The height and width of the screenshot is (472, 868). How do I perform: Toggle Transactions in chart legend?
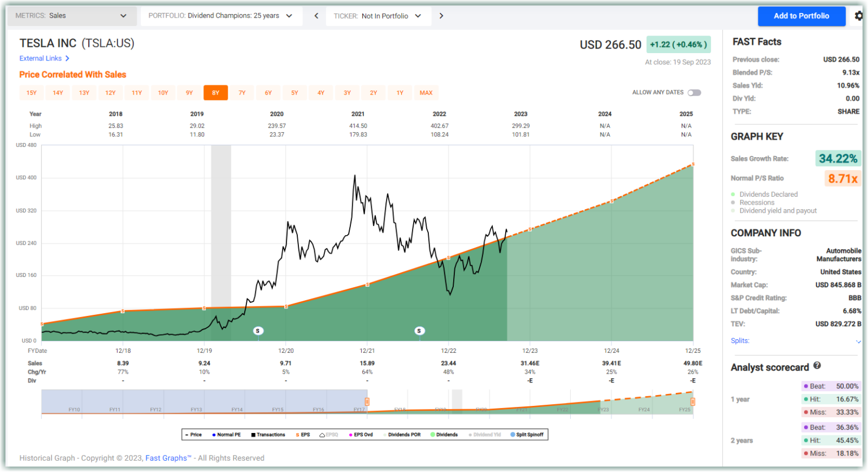tap(268, 435)
